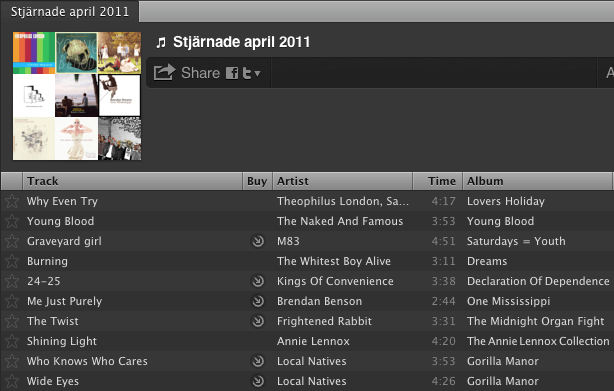Click the buy icon for Graveyard girl
Image resolution: width=614 pixels, height=391 pixels.
point(258,241)
